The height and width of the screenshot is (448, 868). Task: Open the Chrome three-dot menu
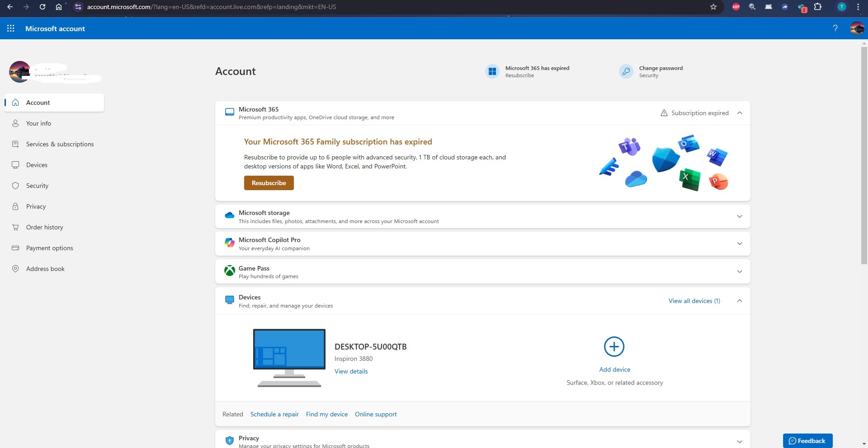[858, 7]
